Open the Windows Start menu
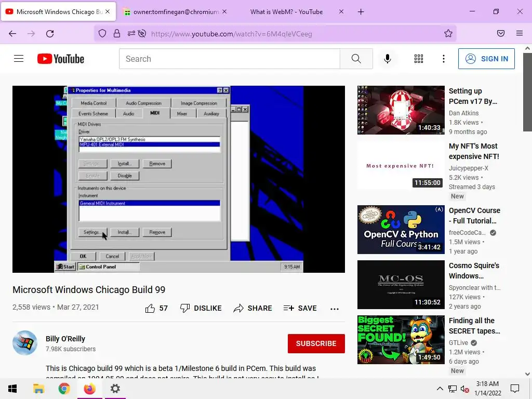This screenshot has height=399, width=532. coord(12,389)
